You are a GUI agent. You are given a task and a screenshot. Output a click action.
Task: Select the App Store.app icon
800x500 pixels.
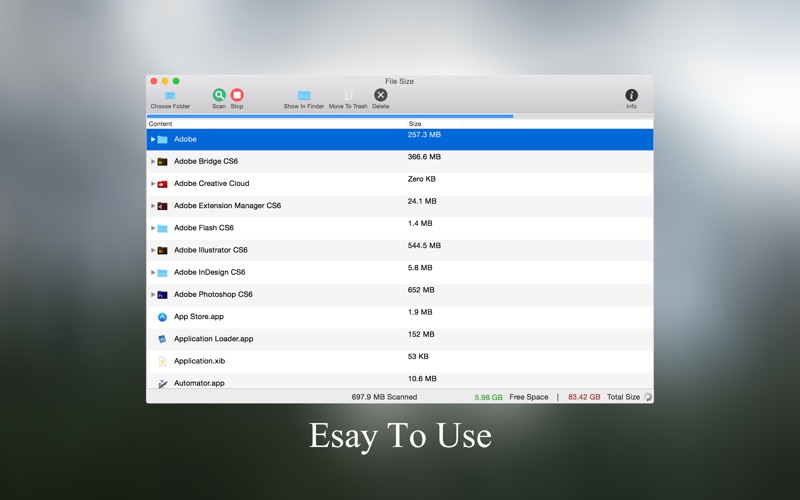162,317
